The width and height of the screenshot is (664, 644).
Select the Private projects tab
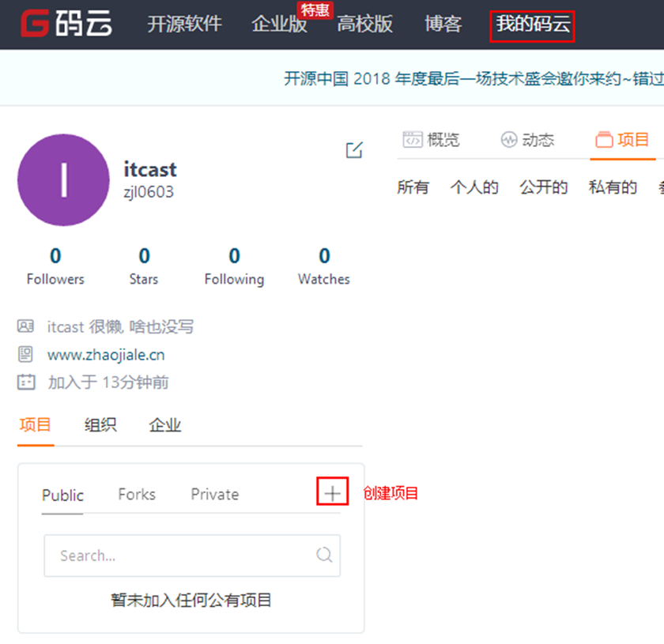[x=215, y=494]
